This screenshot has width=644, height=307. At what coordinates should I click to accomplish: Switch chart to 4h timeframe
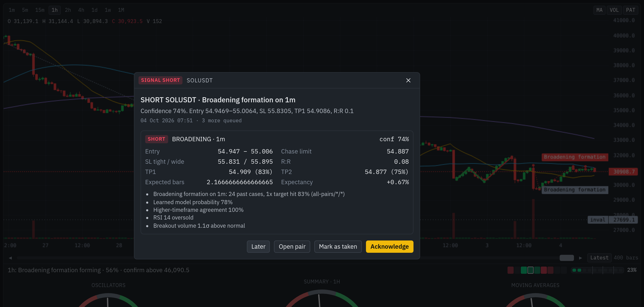(x=81, y=10)
